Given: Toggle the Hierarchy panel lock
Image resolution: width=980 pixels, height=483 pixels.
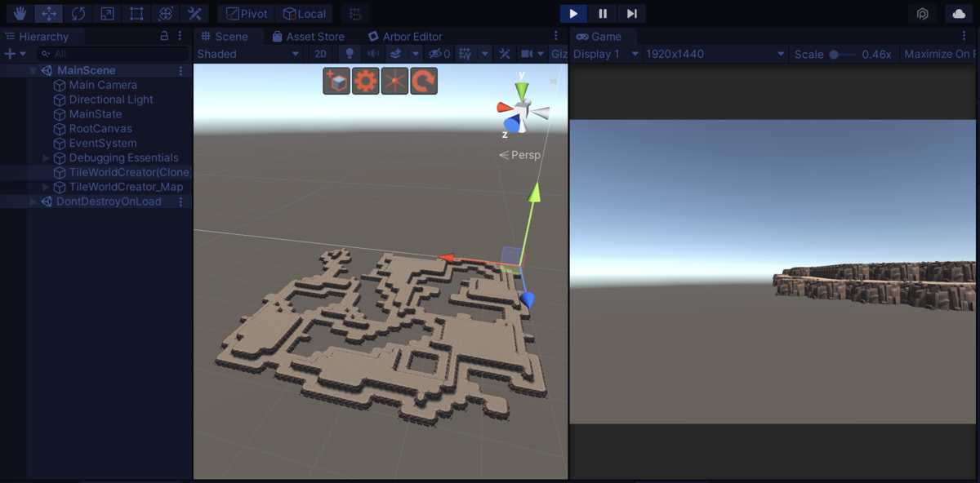Looking at the screenshot, I should [x=164, y=36].
